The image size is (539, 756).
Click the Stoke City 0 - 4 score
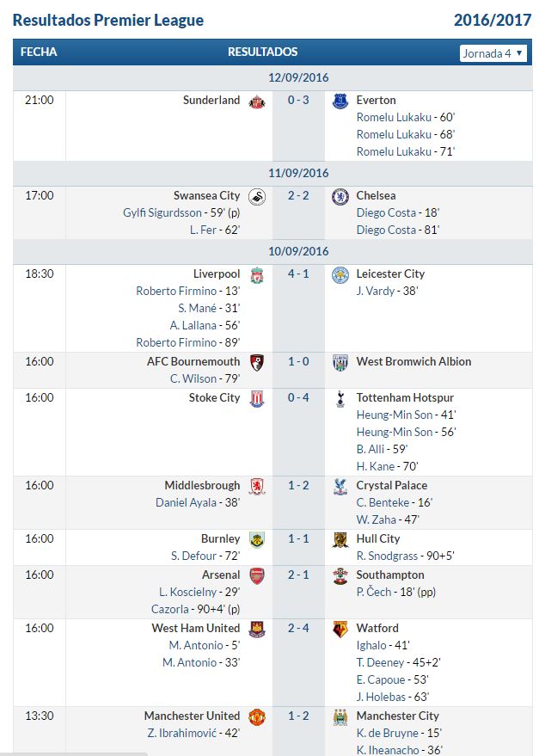tap(298, 397)
